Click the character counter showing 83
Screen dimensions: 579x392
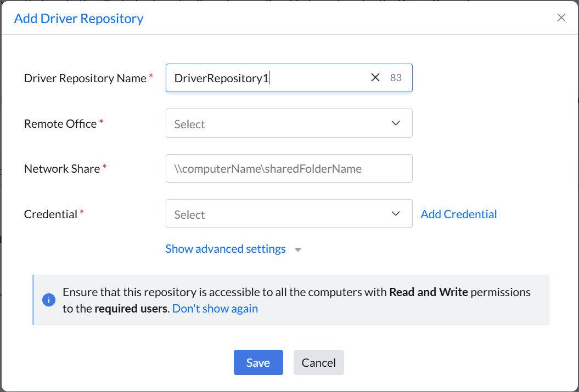[x=395, y=77]
